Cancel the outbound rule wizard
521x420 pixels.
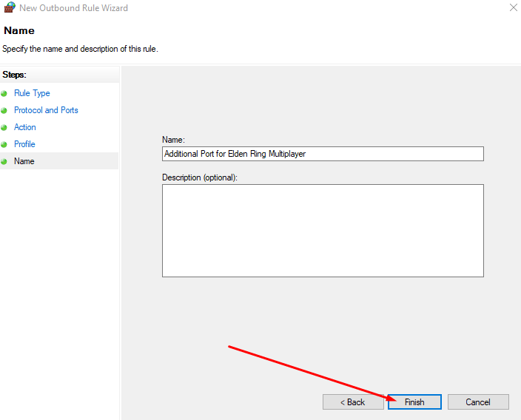click(478, 402)
